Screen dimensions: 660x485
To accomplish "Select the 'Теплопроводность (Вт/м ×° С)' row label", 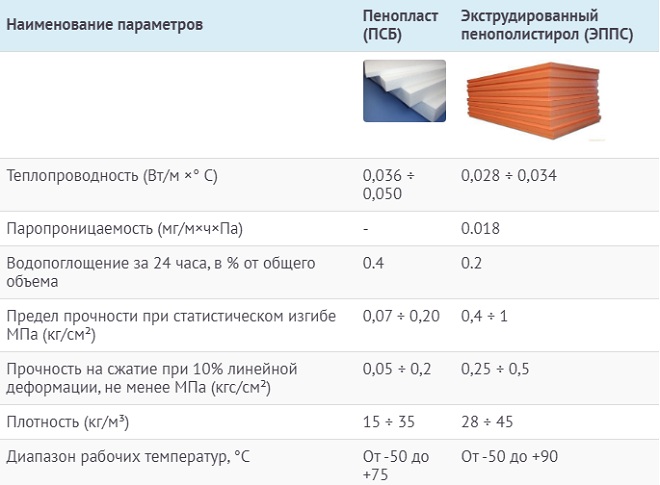I will tap(112, 176).
